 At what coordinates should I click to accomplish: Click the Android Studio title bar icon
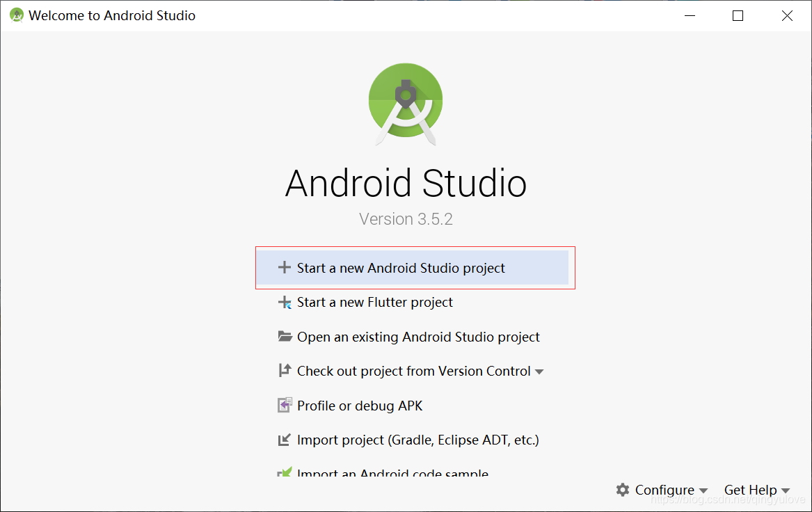[17, 15]
